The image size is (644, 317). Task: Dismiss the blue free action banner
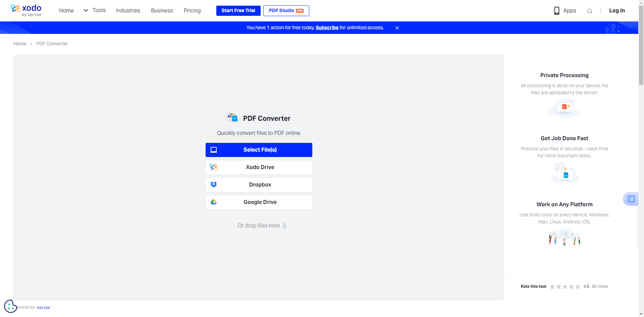(x=397, y=28)
